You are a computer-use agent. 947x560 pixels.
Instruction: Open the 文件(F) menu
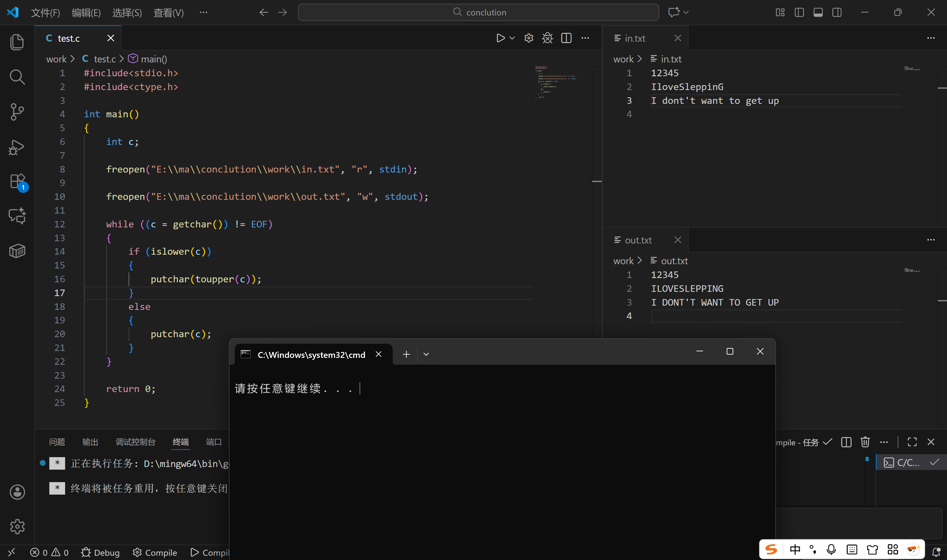45,13
